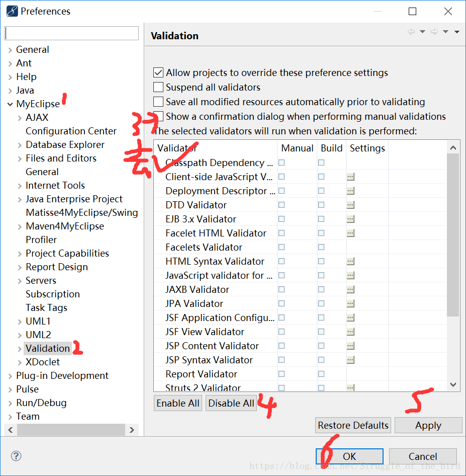Expand the Servers tree node
This screenshot has width=466, height=476.
point(20,281)
